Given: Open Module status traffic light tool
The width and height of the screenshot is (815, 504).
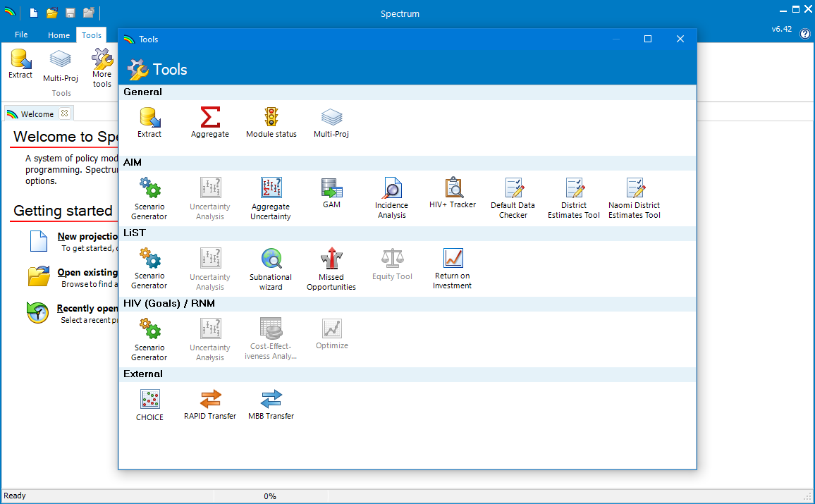Looking at the screenshot, I should pyautogui.click(x=271, y=122).
